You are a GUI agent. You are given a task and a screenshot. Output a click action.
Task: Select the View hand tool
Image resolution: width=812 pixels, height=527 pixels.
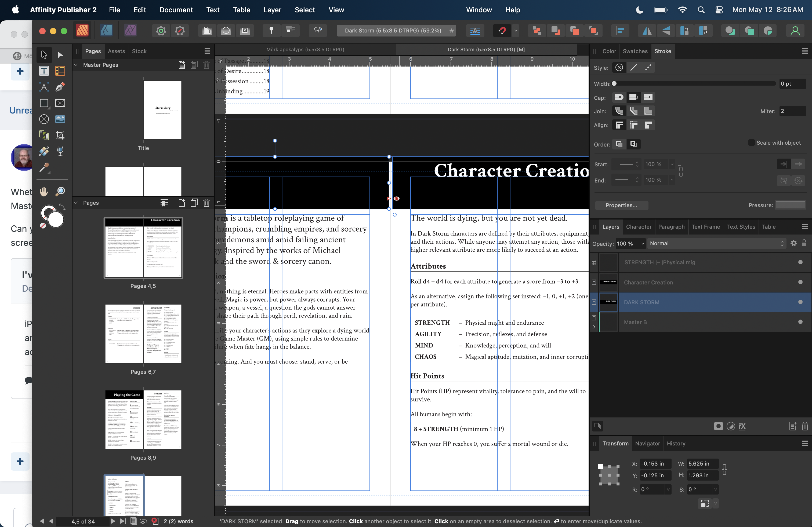(x=44, y=191)
